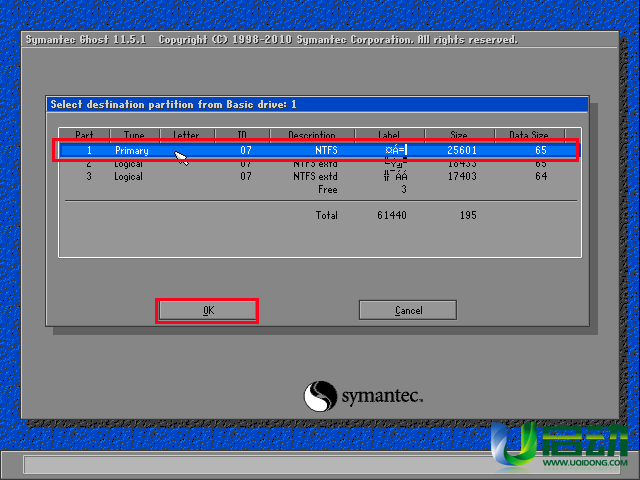Click the ID column header
Image resolution: width=640 pixels, height=480 pixels.
pos(242,135)
